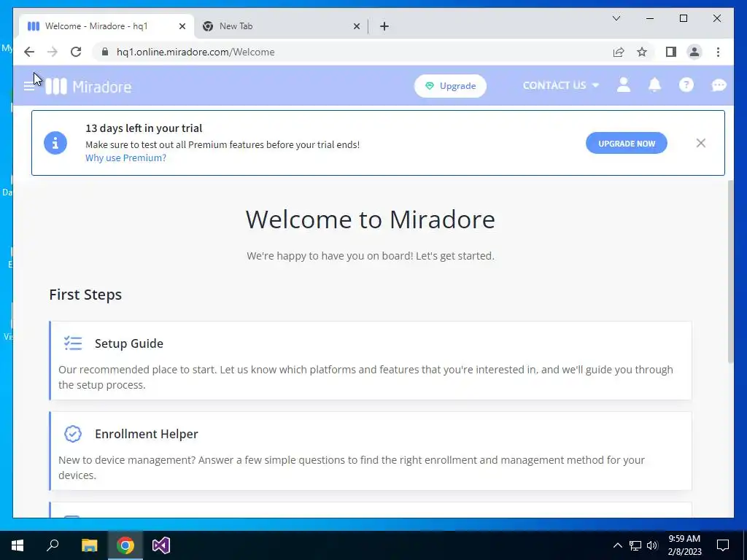The height and width of the screenshot is (560, 747).
Task: Expand the CONTACT US dropdown
Action: coord(561,85)
